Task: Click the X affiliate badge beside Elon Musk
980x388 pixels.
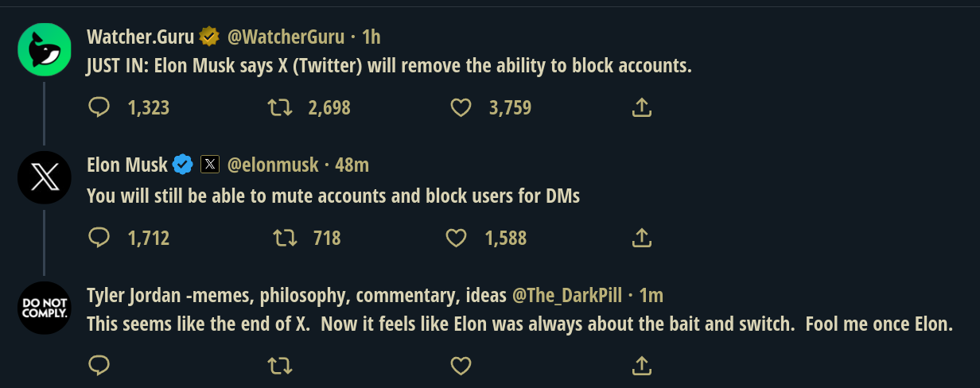Action: tap(209, 165)
